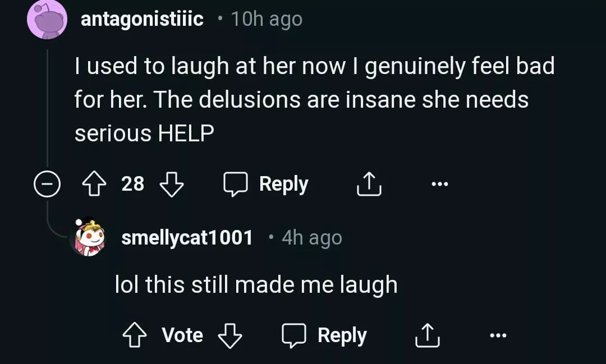The width and height of the screenshot is (606, 364).
Task: Click the 10h ago timestamp
Action: (267, 20)
